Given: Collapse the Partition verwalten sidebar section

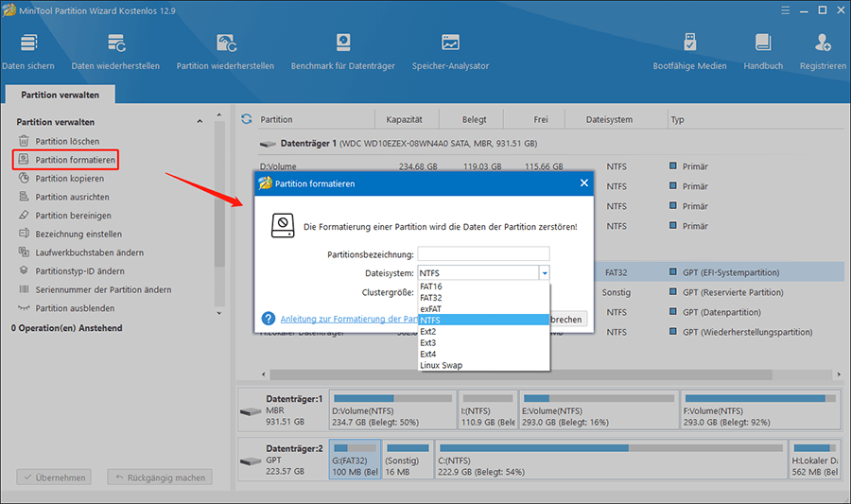Looking at the screenshot, I should click(200, 122).
